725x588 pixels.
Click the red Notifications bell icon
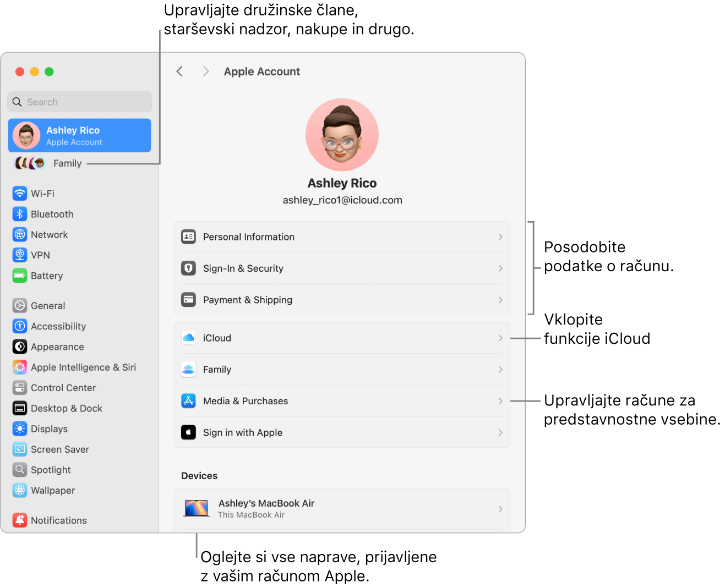coord(20,520)
